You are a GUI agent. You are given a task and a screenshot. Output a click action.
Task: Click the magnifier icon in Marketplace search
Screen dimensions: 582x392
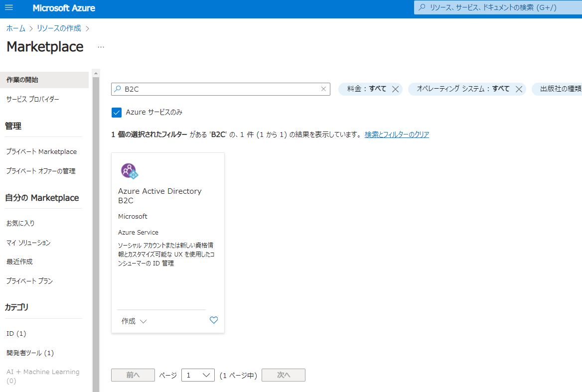point(118,89)
